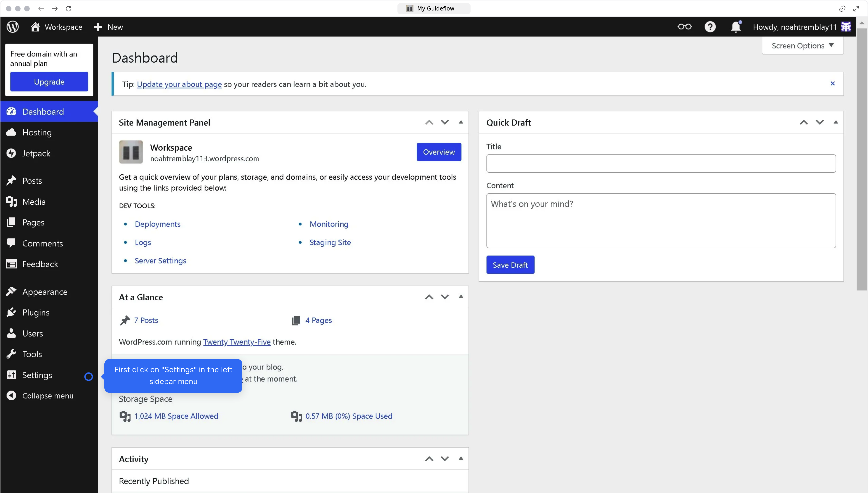The image size is (868, 493).
Task: Open the Reader glasses icon
Action: coord(684,27)
